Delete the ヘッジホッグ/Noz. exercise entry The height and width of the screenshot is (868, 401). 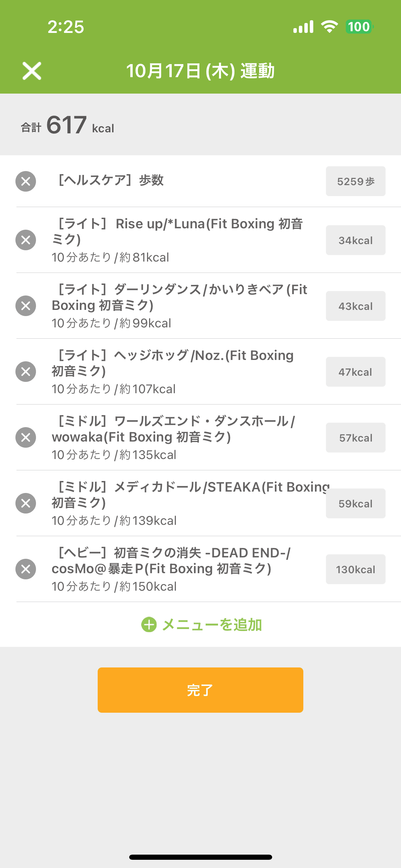26,372
